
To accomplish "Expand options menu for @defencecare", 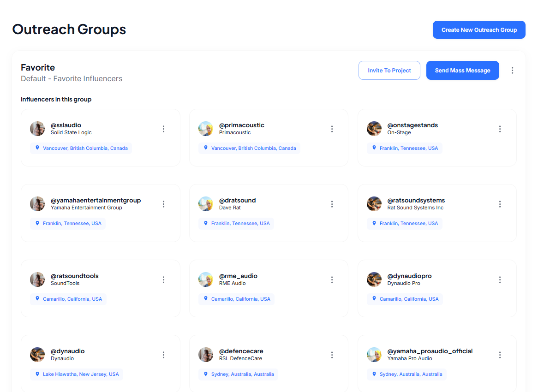I will pyautogui.click(x=332, y=355).
